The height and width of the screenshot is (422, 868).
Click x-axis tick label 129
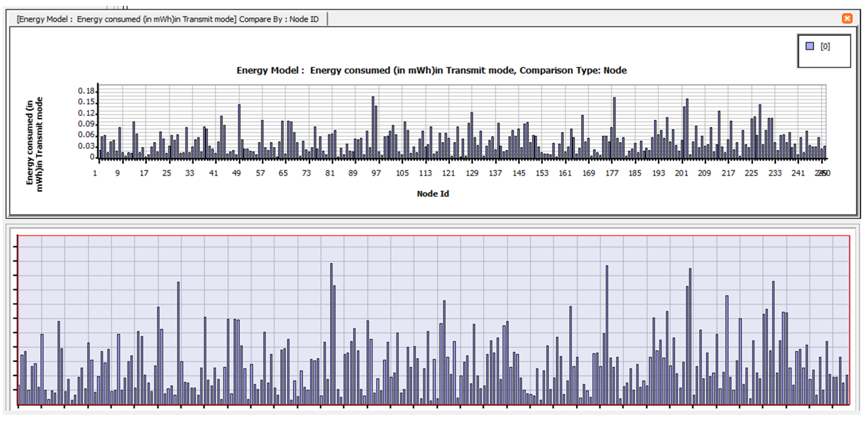click(x=472, y=173)
